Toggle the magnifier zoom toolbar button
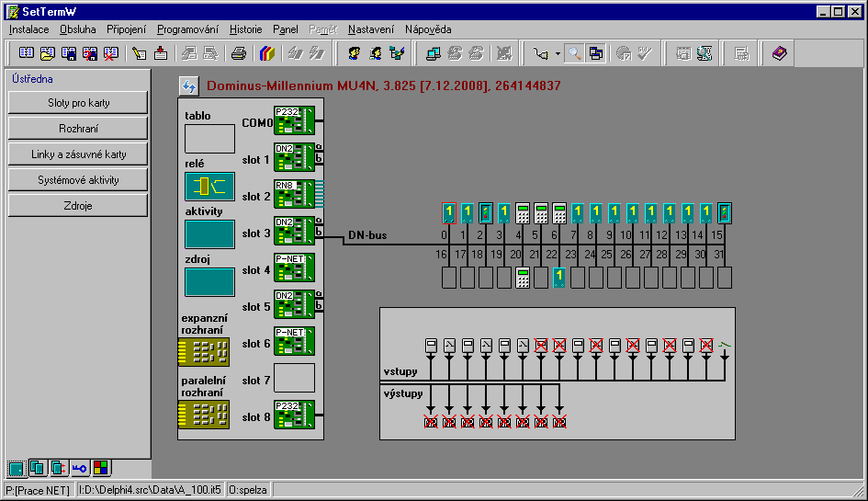The image size is (868, 501). pyautogui.click(x=574, y=53)
